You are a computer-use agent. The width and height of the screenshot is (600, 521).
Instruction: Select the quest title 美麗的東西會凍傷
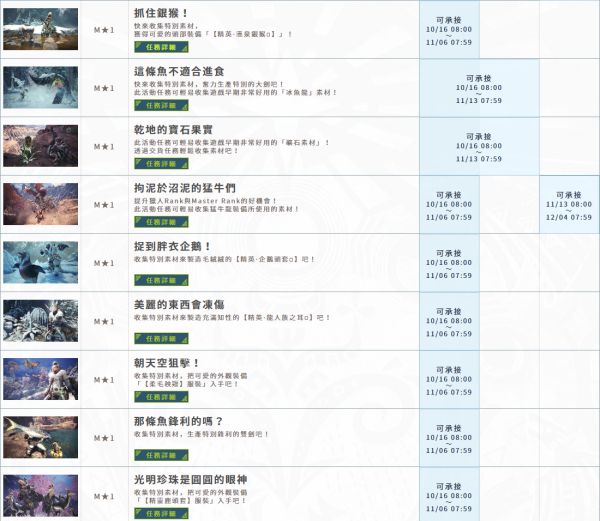179,305
